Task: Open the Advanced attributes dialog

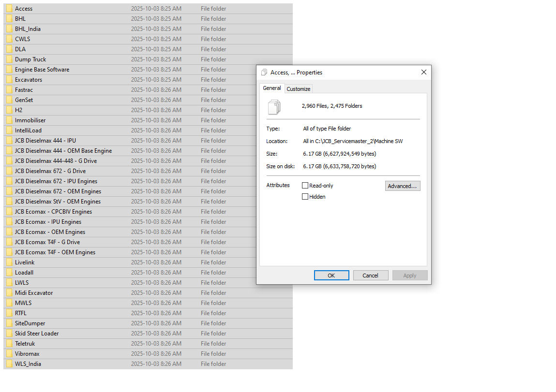Action: pyautogui.click(x=403, y=186)
